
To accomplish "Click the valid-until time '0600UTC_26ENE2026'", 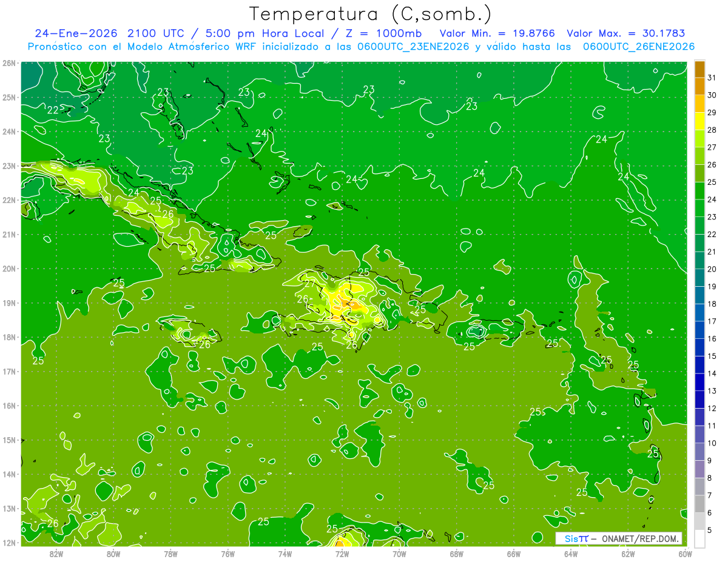I will coord(639,47).
